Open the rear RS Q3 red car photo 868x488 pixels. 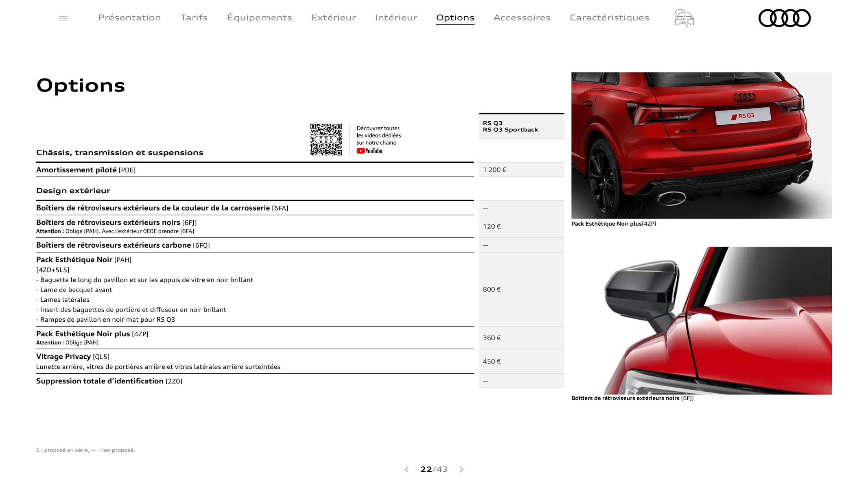coord(701,145)
